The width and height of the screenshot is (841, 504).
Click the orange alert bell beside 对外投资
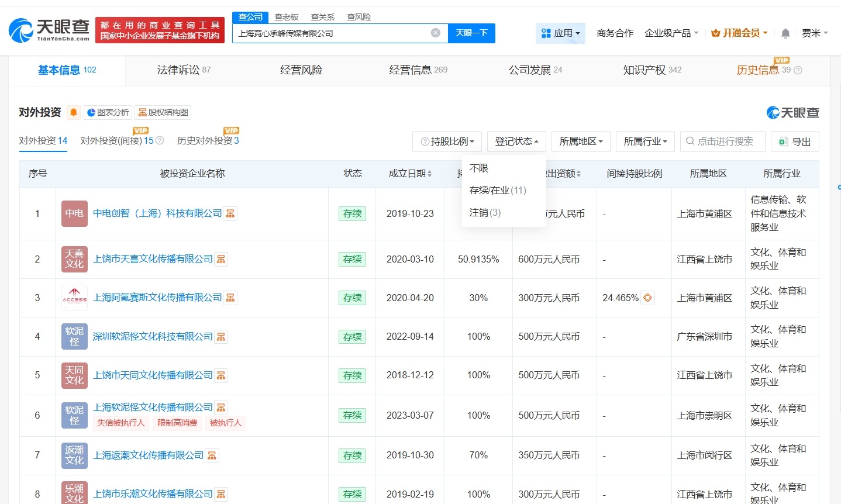tap(73, 112)
